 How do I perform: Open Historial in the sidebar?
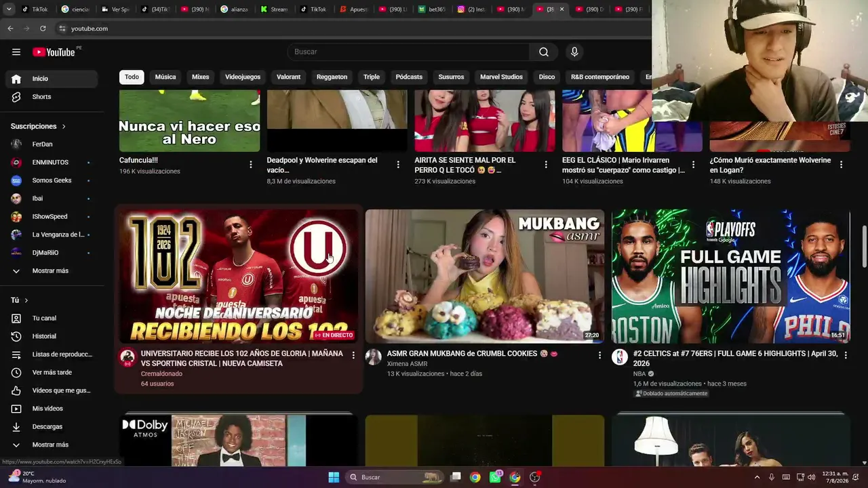52,336
